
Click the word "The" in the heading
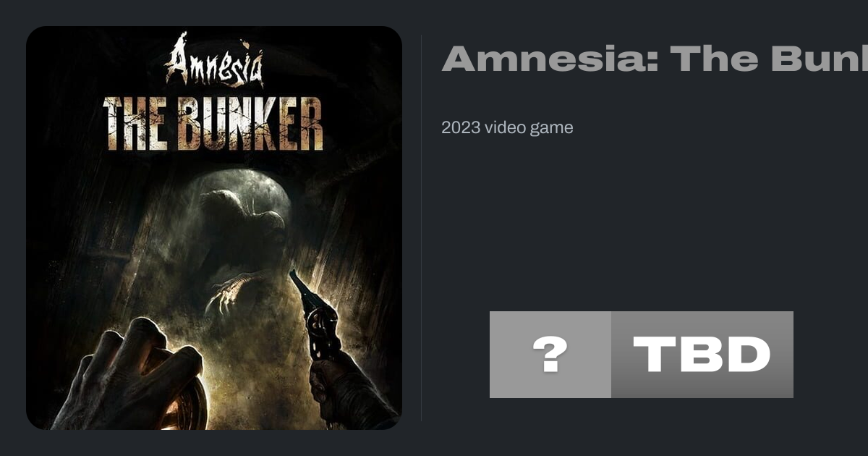(718, 59)
